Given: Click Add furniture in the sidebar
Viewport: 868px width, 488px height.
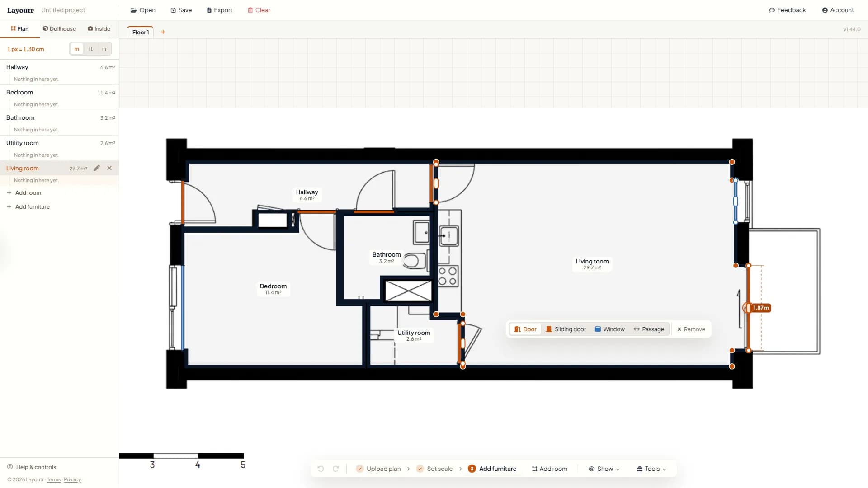Looking at the screenshot, I should click(28, 206).
